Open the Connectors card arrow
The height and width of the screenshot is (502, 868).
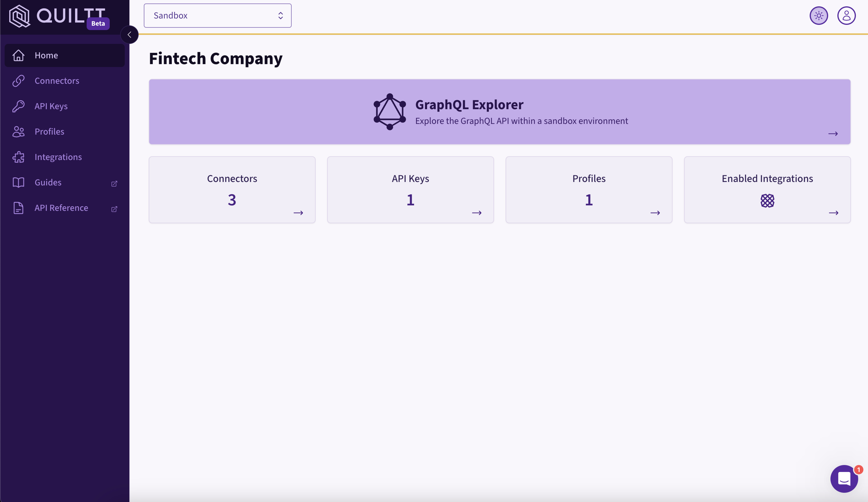tap(298, 213)
